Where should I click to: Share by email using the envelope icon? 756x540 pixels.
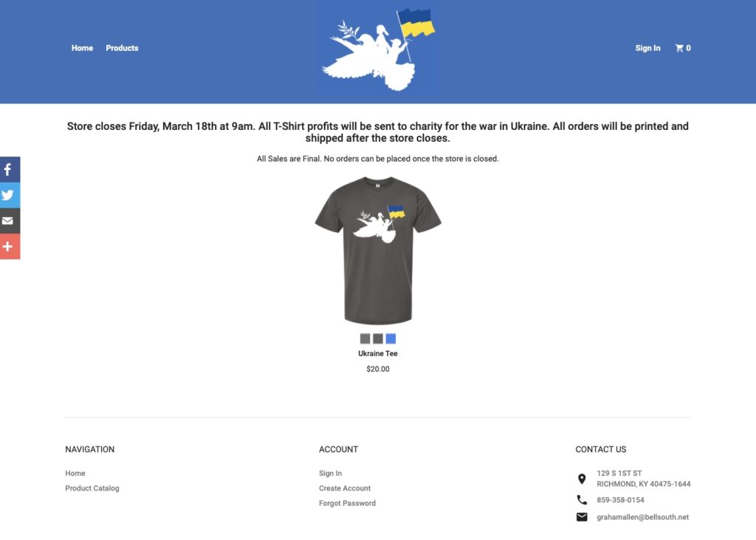pos(10,221)
